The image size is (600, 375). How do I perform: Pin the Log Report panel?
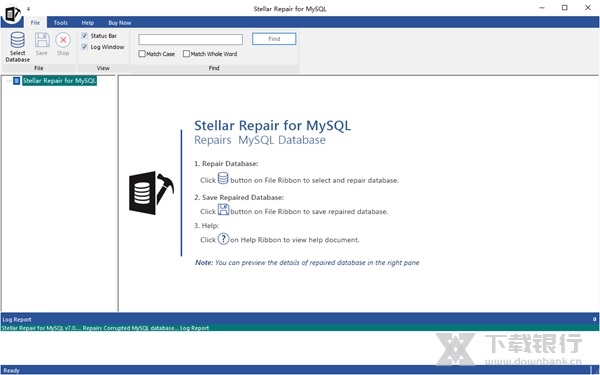(x=595, y=319)
